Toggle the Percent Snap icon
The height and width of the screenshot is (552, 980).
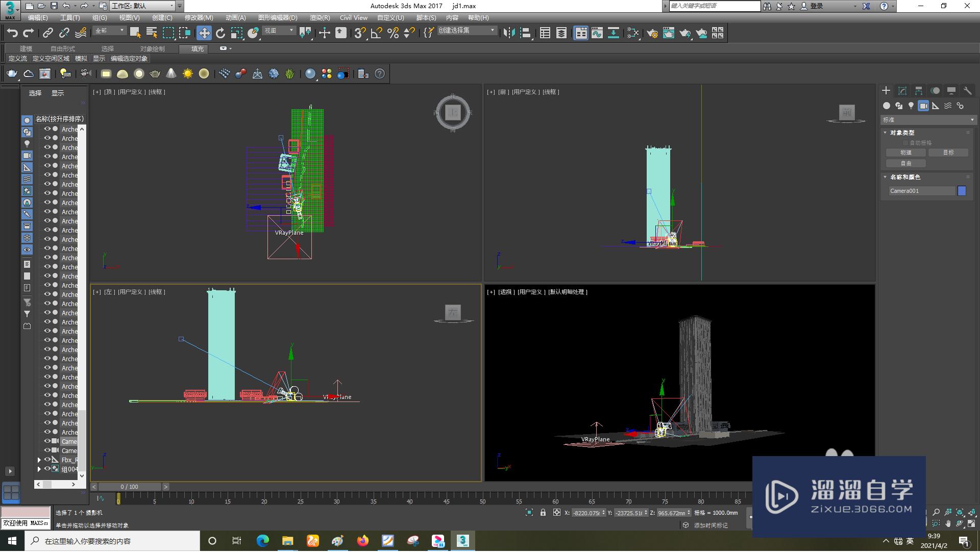393,33
